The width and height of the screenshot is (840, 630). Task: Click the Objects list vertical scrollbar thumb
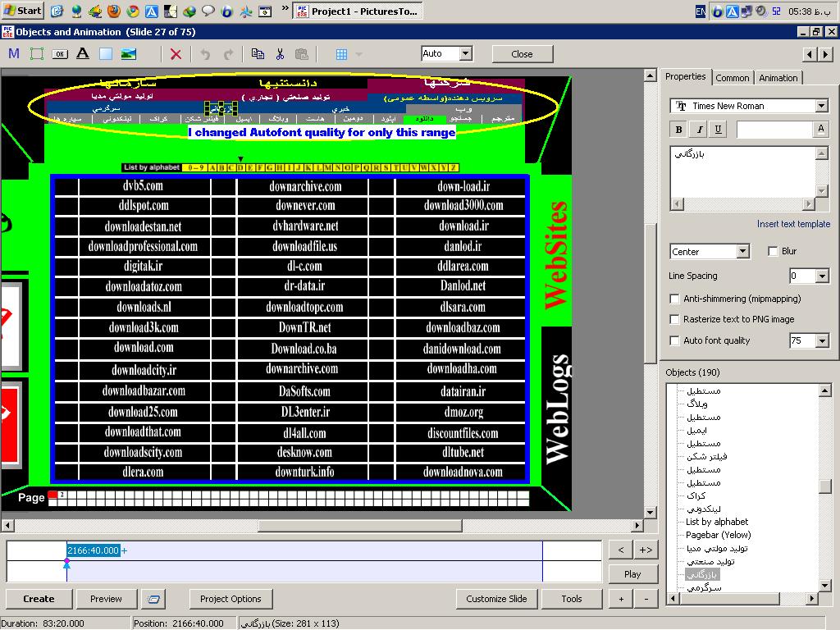825,486
